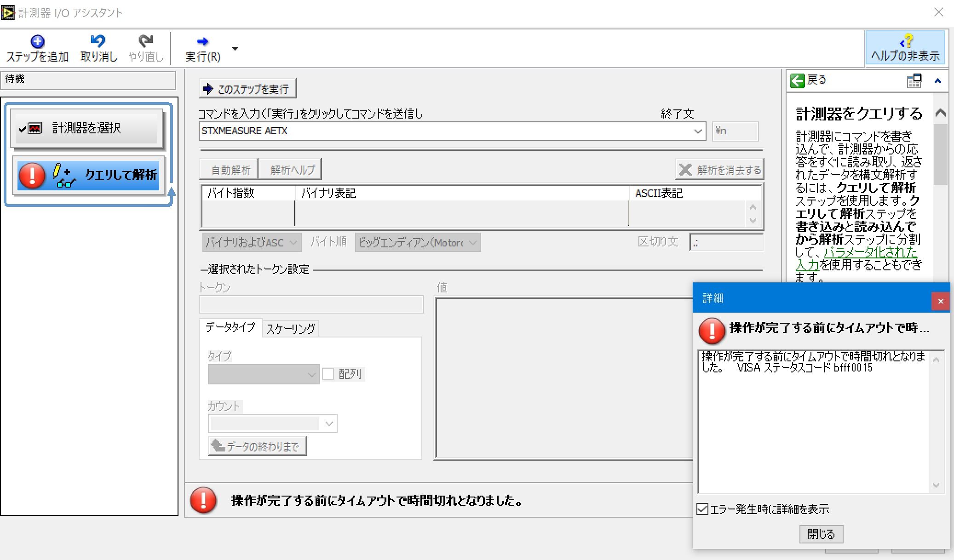Click the bottom status bar error icon

(x=203, y=500)
